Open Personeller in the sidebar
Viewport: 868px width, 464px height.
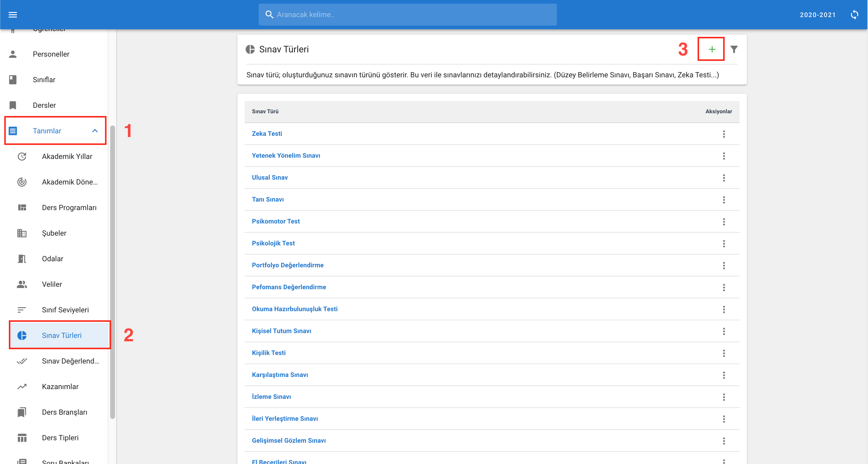(51, 54)
